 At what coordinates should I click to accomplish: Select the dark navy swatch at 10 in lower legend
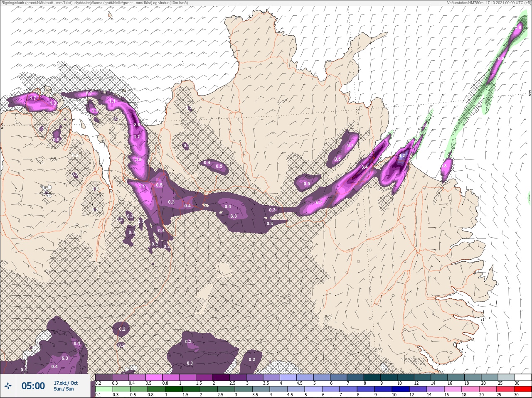coord(400,389)
